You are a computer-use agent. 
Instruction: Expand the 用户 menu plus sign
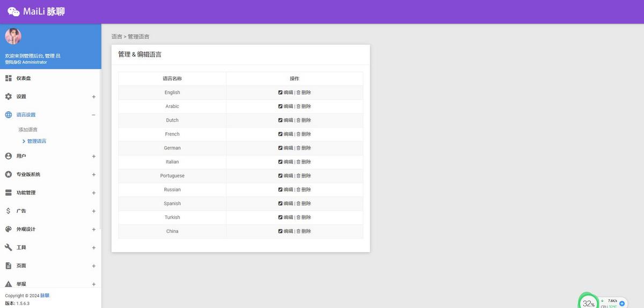click(x=93, y=156)
